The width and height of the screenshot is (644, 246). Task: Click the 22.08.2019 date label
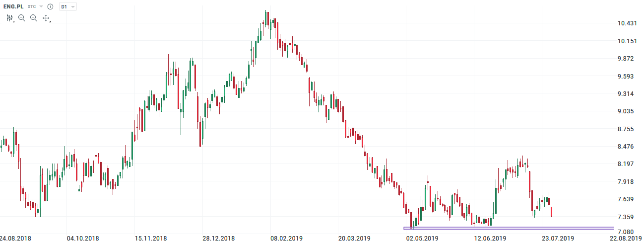click(626, 239)
